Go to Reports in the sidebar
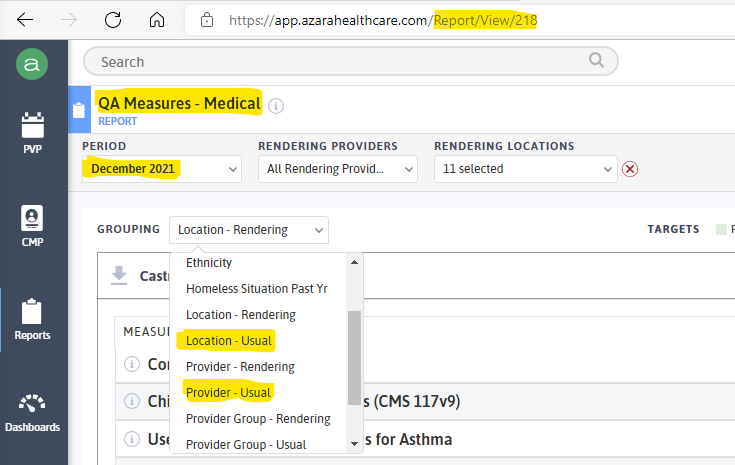The width and height of the screenshot is (735, 465). [x=33, y=319]
